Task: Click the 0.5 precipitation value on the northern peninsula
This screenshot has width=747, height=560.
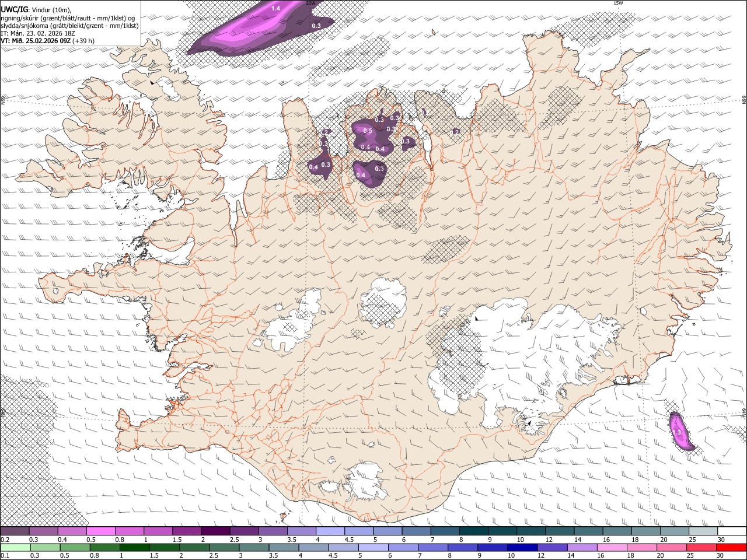Action: pos(368,131)
